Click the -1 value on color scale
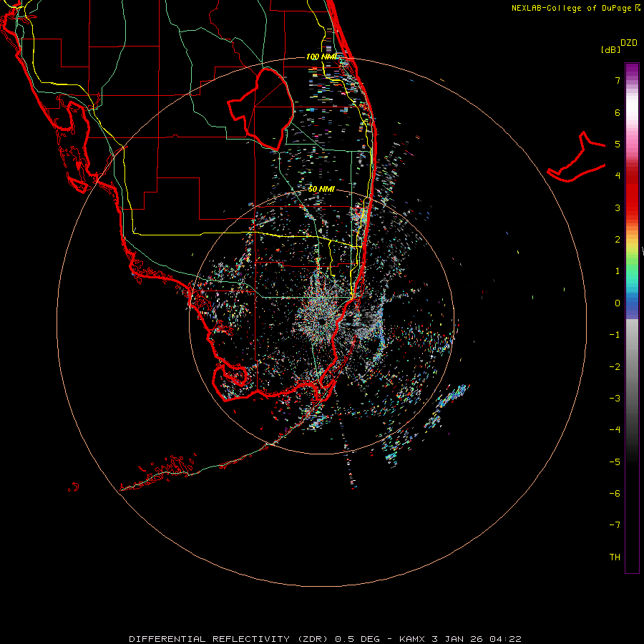The image size is (644, 644). 615,335
